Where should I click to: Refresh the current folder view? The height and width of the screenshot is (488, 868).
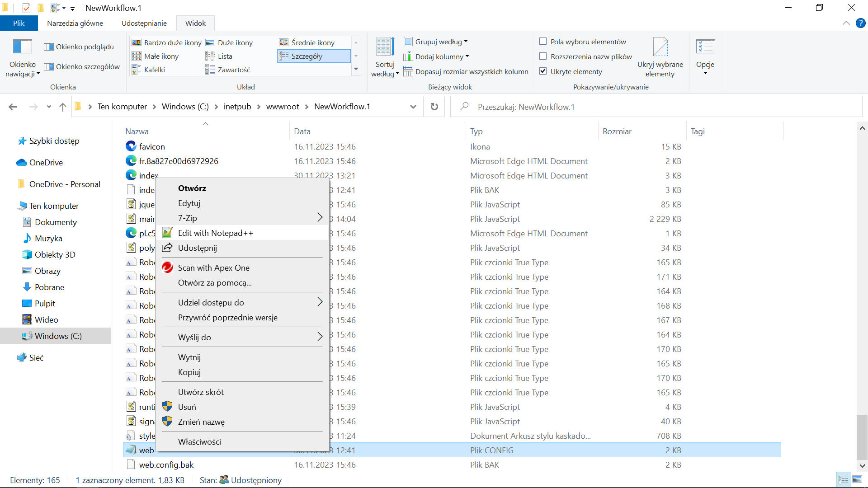(x=434, y=107)
